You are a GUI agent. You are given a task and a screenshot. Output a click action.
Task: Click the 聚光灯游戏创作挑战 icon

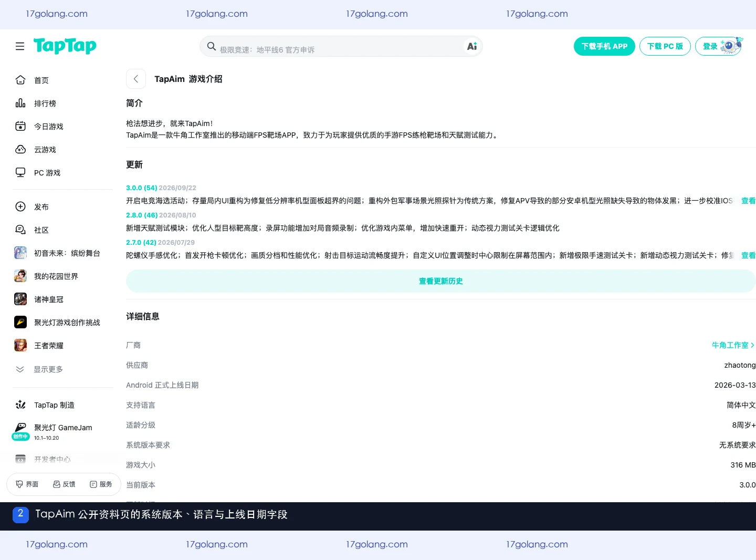[20, 322]
